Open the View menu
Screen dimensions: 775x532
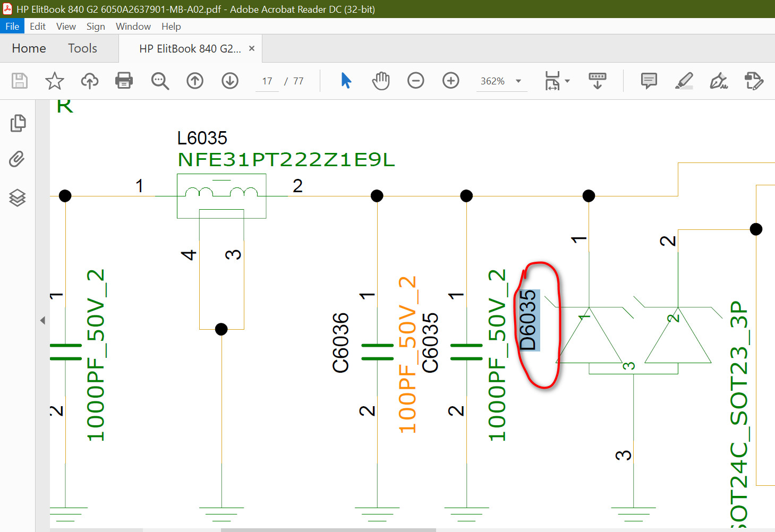coord(66,27)
